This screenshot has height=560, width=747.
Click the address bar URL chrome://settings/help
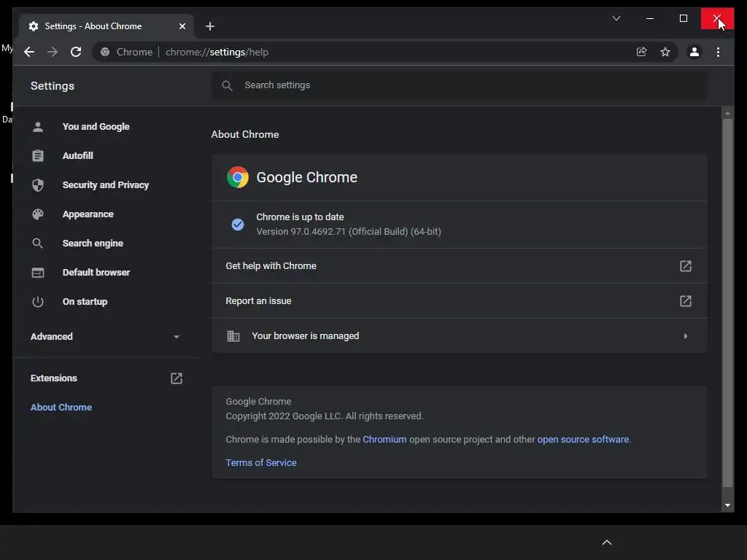[x=217, y=52]
